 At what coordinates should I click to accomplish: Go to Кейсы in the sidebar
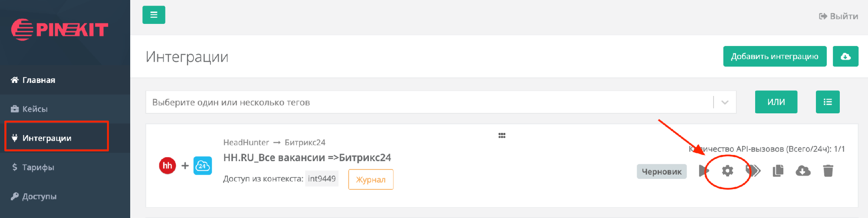35,109
